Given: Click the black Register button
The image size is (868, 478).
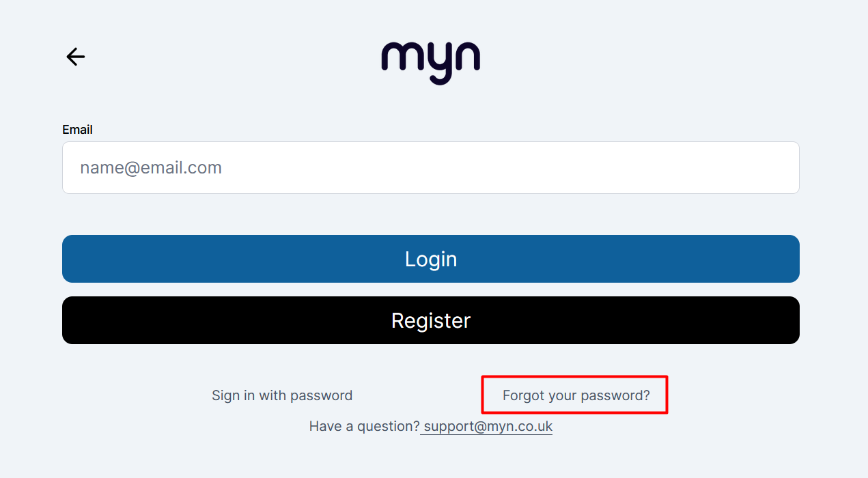Looking at the screenshot, I should point(431,320).
